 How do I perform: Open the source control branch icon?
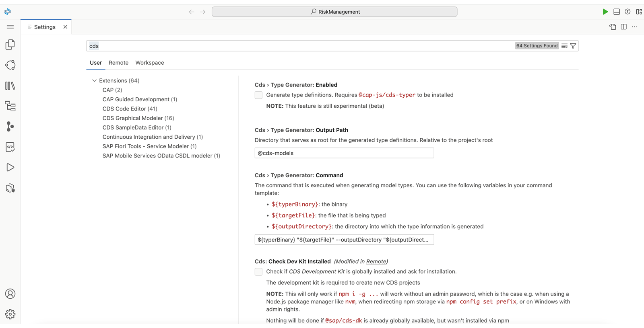tap(10, 127)
